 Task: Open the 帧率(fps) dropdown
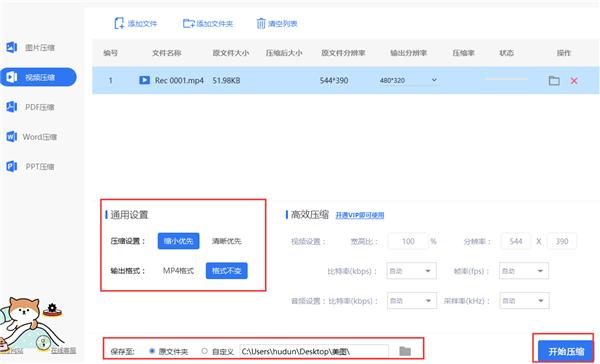coord(524,271)
